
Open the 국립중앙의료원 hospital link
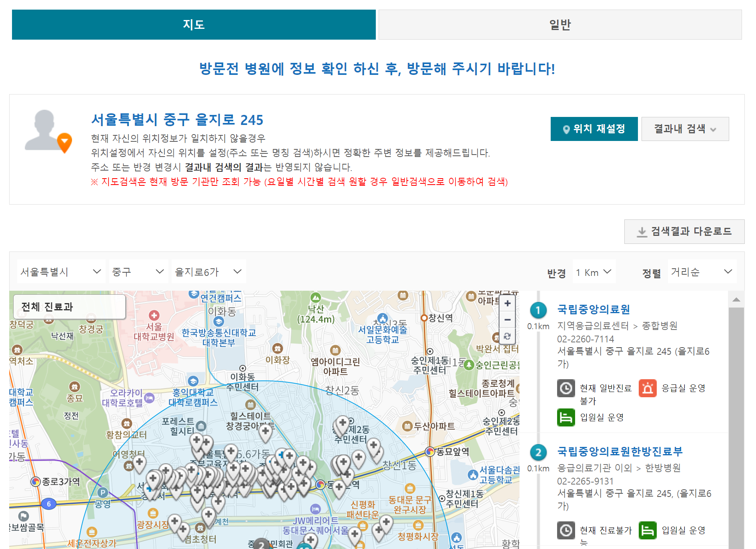594,309
